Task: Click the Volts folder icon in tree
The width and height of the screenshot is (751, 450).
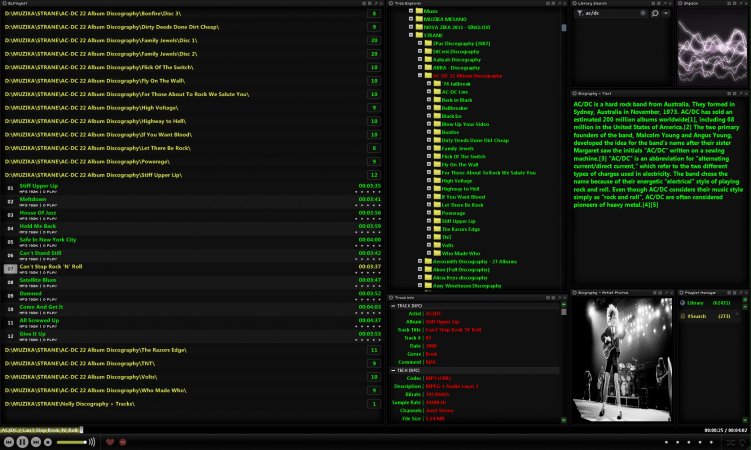Action: click(437, 245)
